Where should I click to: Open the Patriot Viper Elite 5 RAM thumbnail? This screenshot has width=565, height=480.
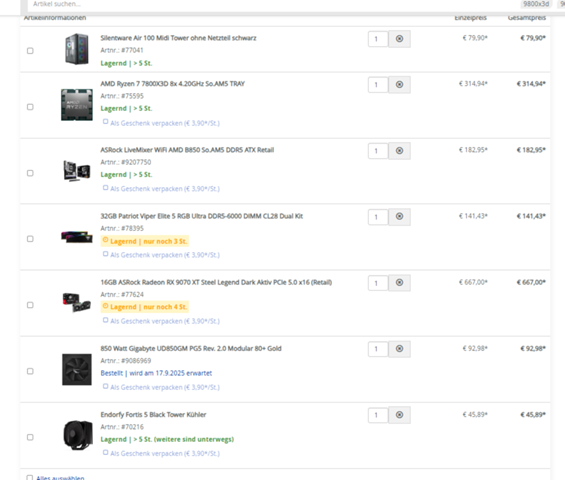coord(76,237)
